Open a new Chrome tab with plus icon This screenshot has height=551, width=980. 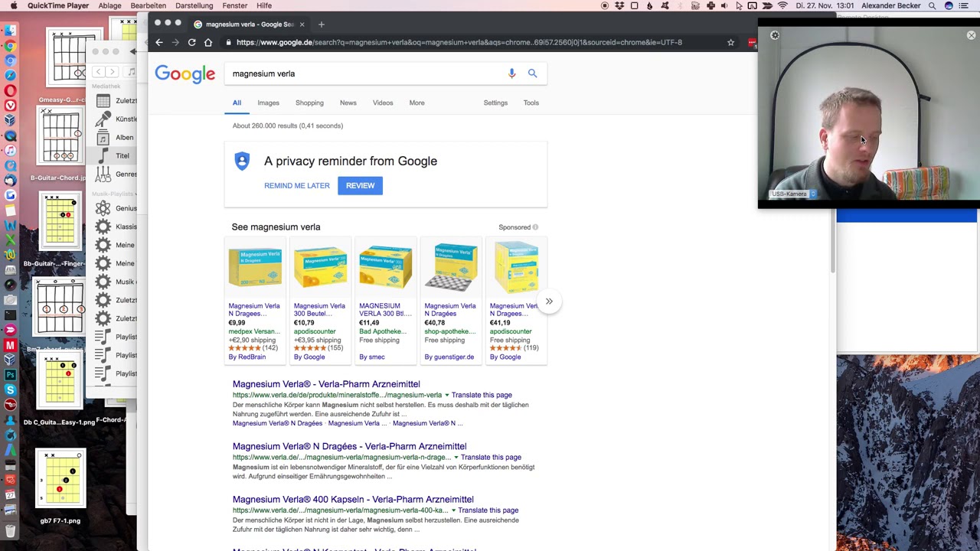pyautogui.click(x=321, y=24)
